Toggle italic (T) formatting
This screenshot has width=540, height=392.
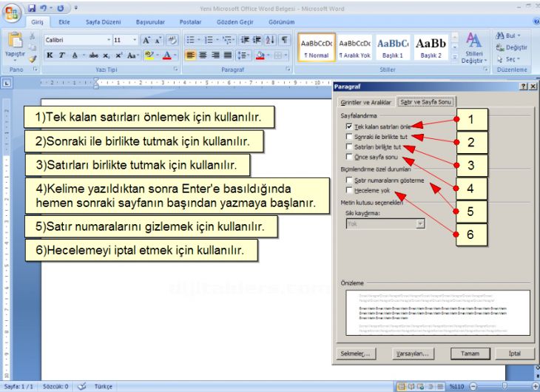click(x=62, y=55)
